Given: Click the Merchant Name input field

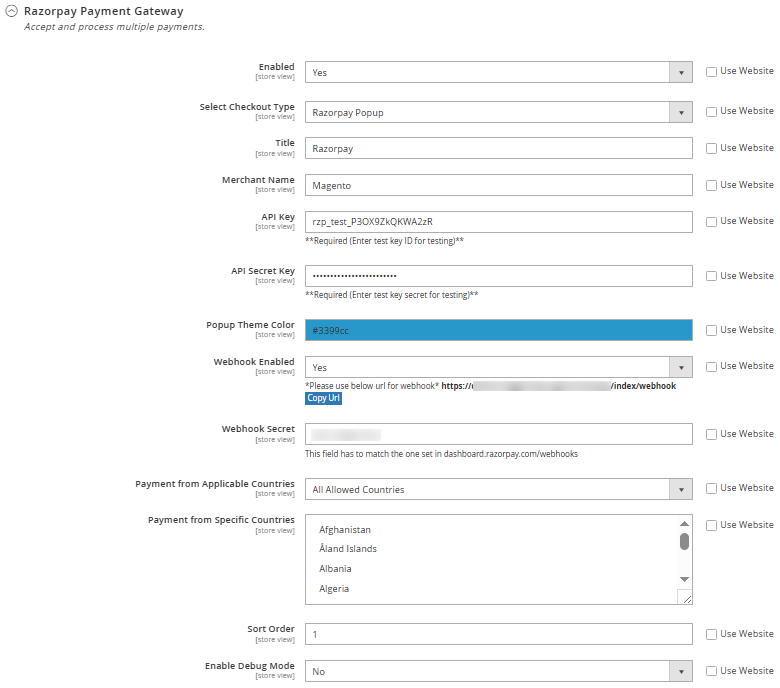Looking at the screenshot, I should (x=498, y=185).
